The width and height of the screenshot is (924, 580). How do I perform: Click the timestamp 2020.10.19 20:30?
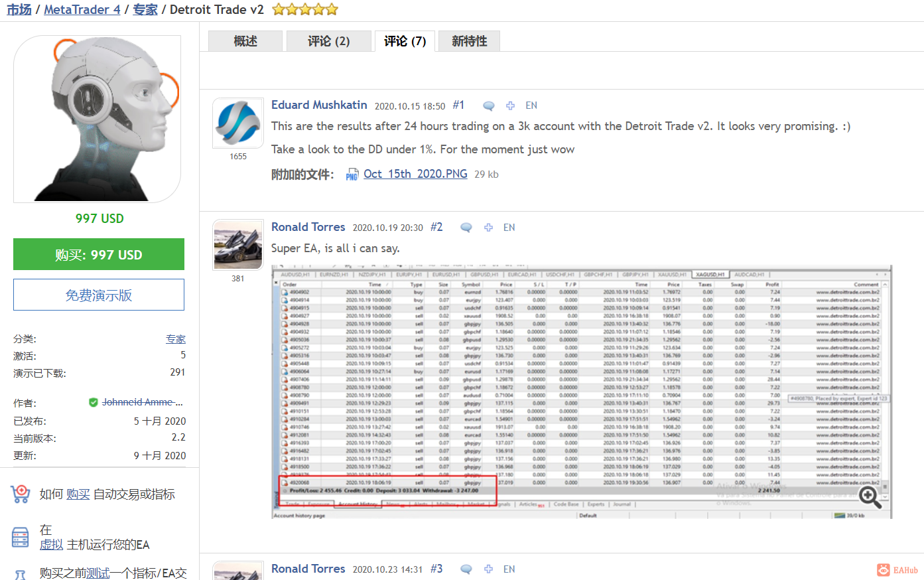pos(388,228)
